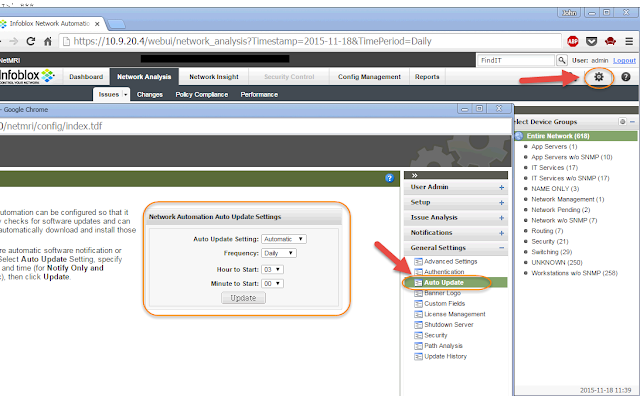
Task: Open Banner Logo settings
Action: 442,293
